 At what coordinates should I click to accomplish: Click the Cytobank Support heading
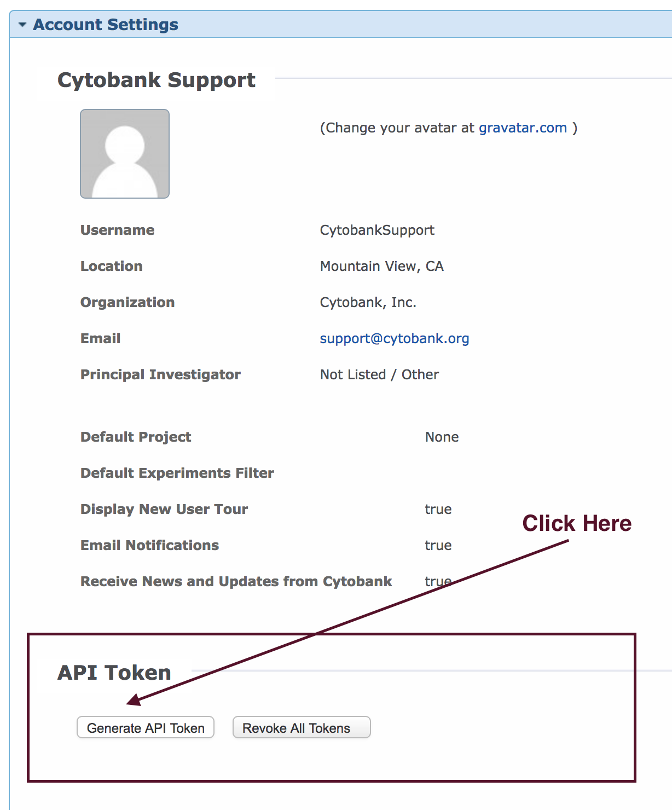[x=157, y=80]
